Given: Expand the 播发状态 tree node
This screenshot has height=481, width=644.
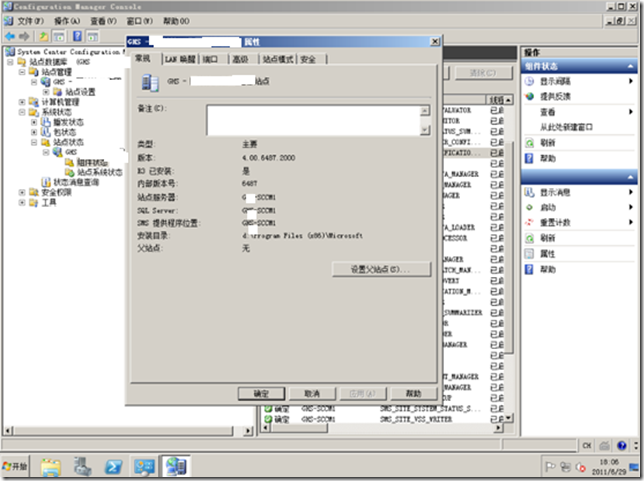Looking at the screenshot, I should pyautogui.click(x=34, y=122).
